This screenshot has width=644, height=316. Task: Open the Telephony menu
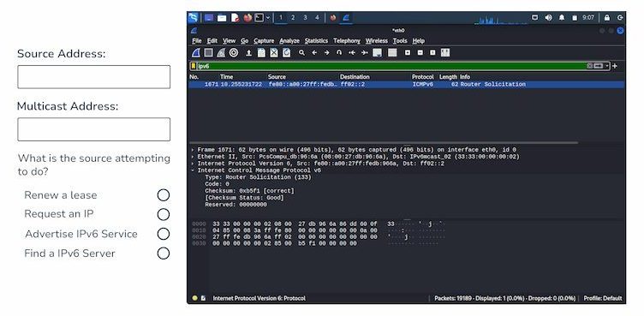347,41
